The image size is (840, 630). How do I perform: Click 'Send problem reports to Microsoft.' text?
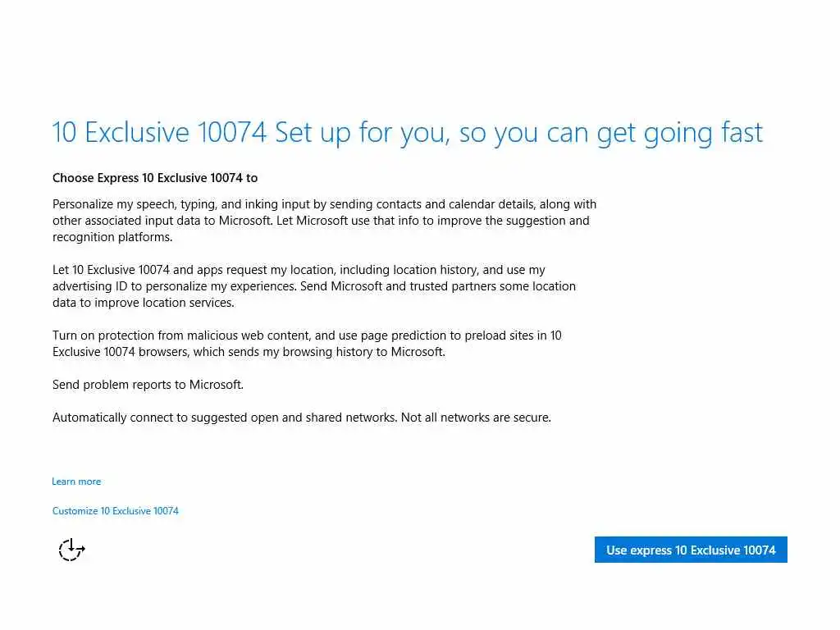coord(148,385)
